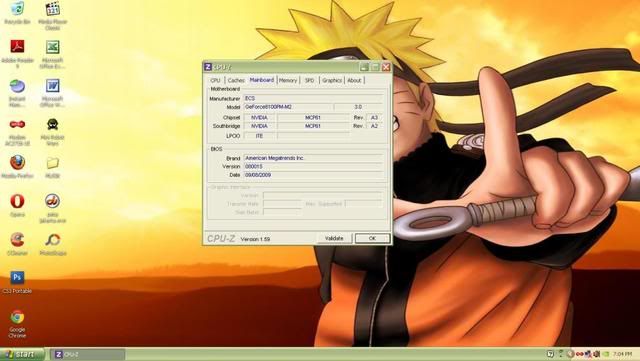Open the Caches tab

pyautogui.click(x=236, y=80)
